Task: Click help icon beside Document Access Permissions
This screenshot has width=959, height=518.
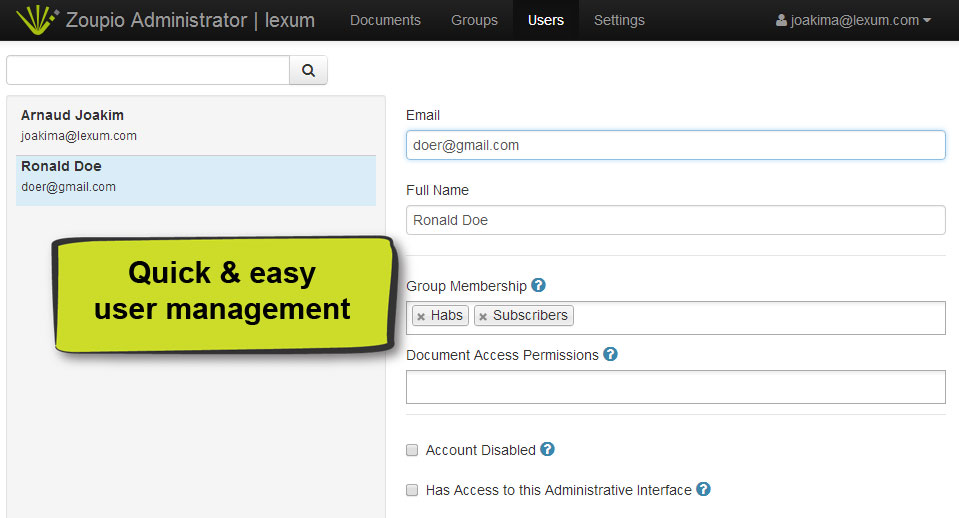Action: pyautogui.click(x=611, y=354)
